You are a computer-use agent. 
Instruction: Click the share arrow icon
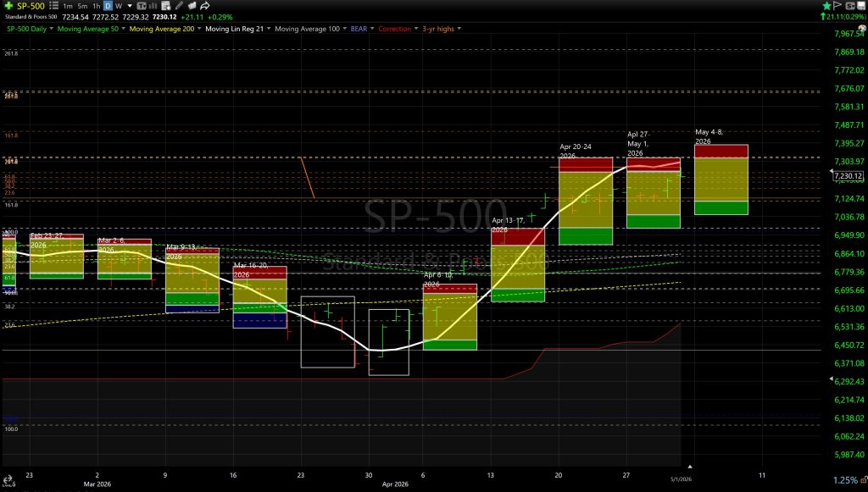tap(205, 6)
